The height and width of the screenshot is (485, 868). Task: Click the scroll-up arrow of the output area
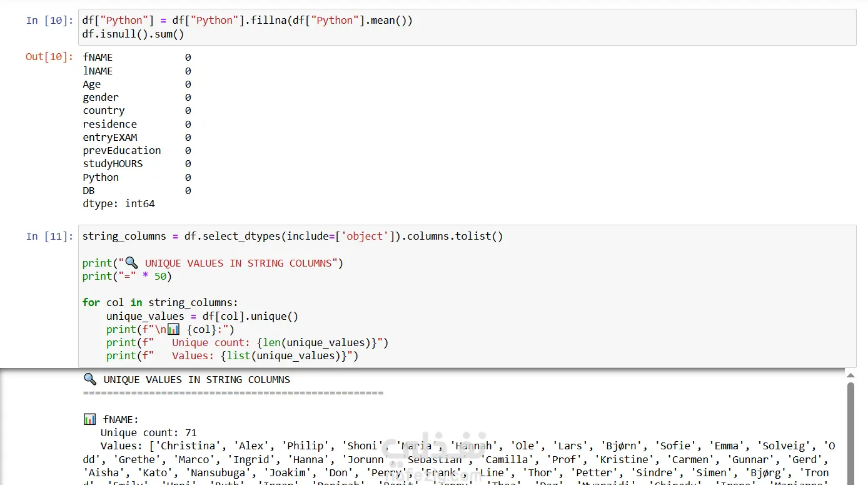pos(850,375)
